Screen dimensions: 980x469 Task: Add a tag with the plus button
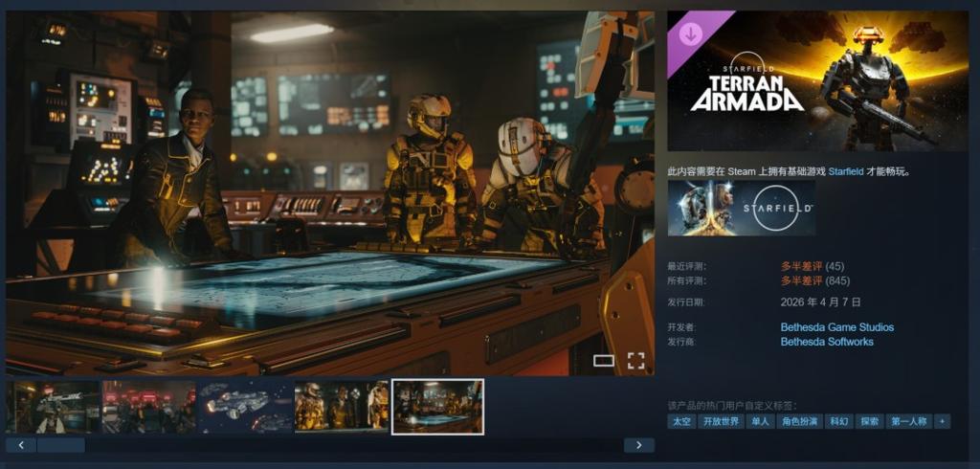(942, 421)
